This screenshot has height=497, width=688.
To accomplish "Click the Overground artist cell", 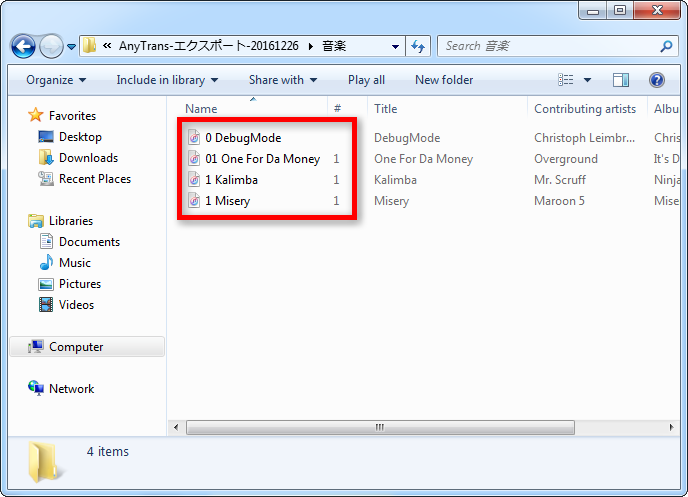I will pyautogui.click(x=566, y=159).
